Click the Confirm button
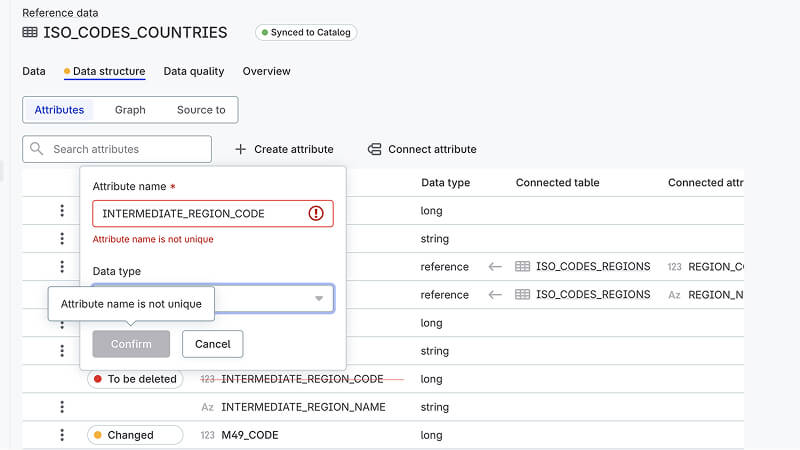The height and width of the screenshot is (450, 800). 131,344
